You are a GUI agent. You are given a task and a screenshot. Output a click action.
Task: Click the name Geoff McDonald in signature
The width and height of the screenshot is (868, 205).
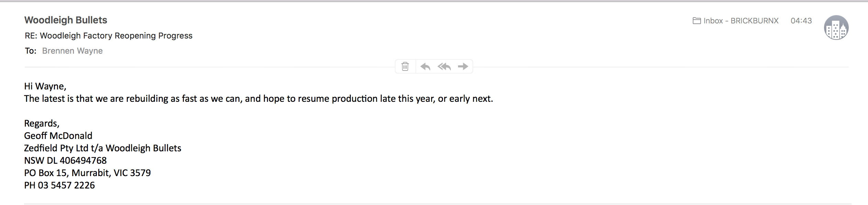pos(58,136)
